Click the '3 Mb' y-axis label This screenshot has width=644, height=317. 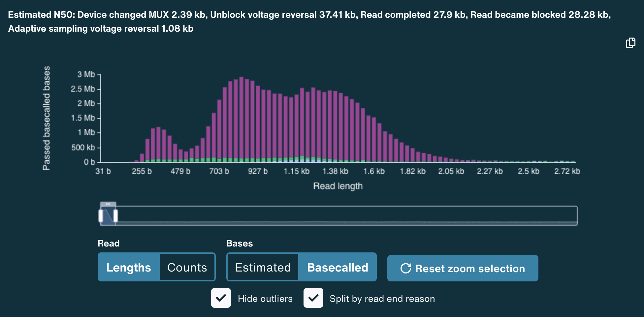click(x=86, y=74)
